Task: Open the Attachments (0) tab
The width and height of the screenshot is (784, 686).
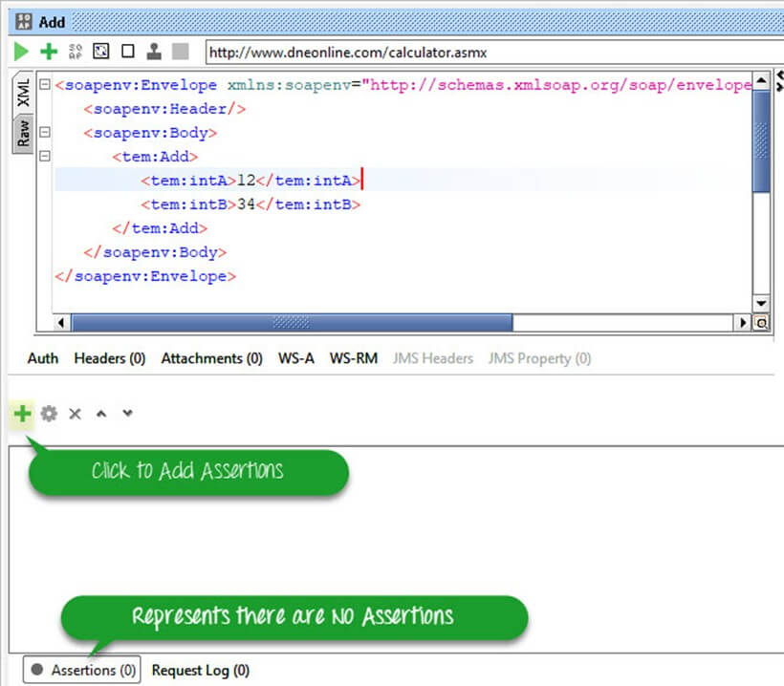Action: click(x=211, y=358)
